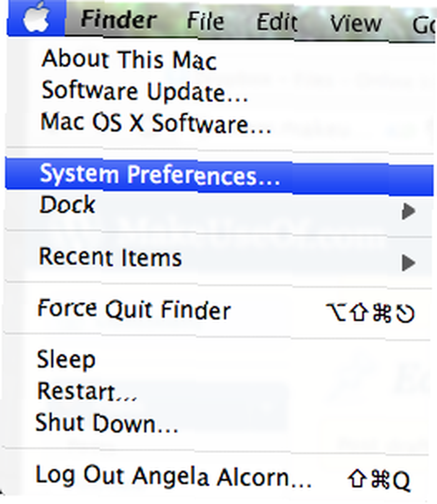Expand the Dock submenu arrow
This screenshot has width=437, height=504.
[408, 211]
